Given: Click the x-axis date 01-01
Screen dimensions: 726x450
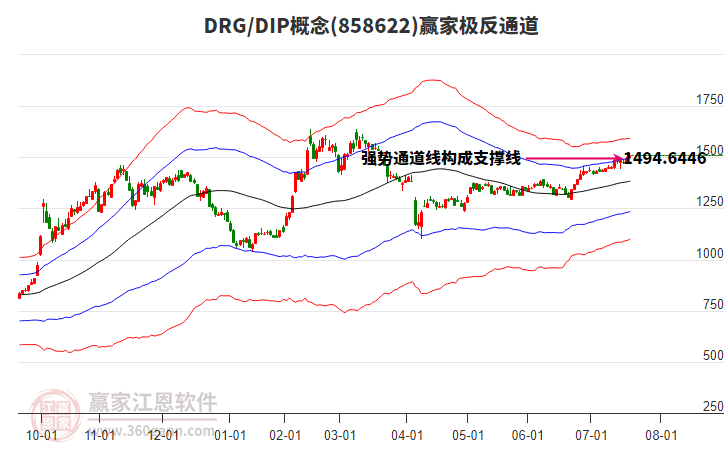Looking at the screenshot, I should coord(230,436).
